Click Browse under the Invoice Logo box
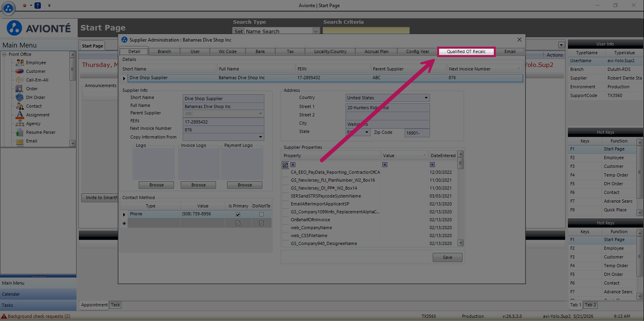This screenshot has height=321, width=644. tap(199, 185)
